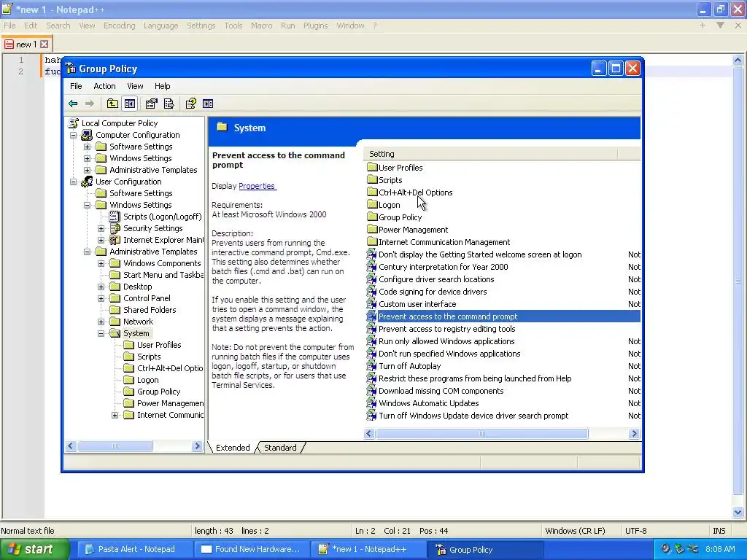Click the User Configuration node icon

[x=87, y=182]
